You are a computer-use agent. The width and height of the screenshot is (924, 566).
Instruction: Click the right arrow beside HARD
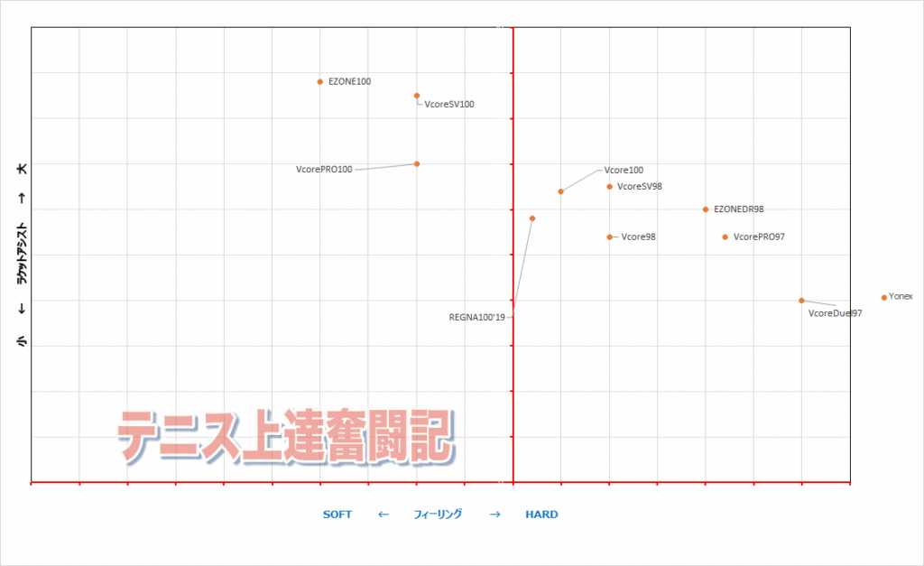click(495, 515)
